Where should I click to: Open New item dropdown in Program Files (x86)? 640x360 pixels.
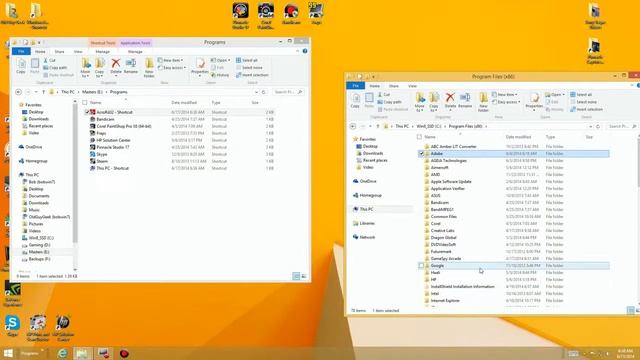click(x=504, y=95)
